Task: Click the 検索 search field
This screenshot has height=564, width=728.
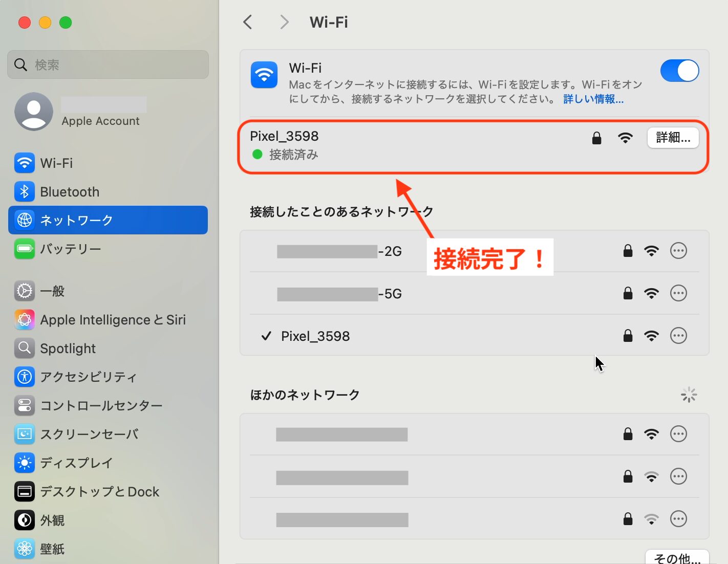Action: point(108,64)
